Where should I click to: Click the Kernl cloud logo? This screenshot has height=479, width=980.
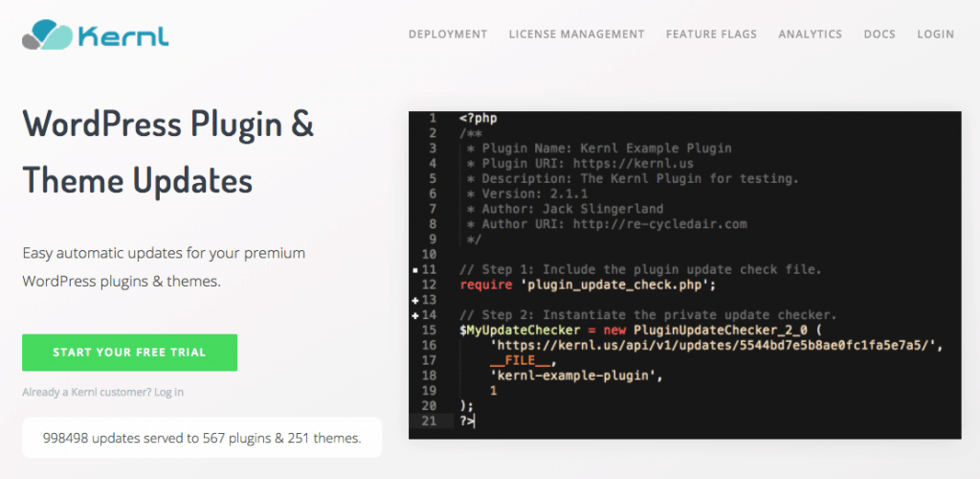point(48,34)
